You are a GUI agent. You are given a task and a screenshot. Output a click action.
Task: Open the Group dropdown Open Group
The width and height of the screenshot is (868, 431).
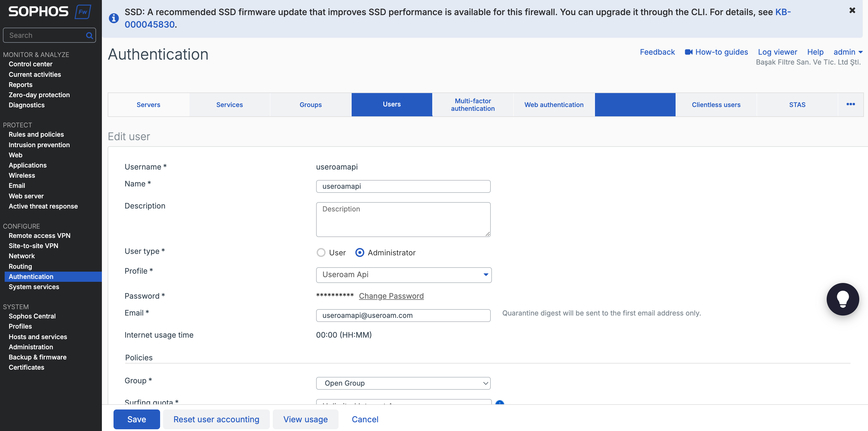tap(403, 383)
